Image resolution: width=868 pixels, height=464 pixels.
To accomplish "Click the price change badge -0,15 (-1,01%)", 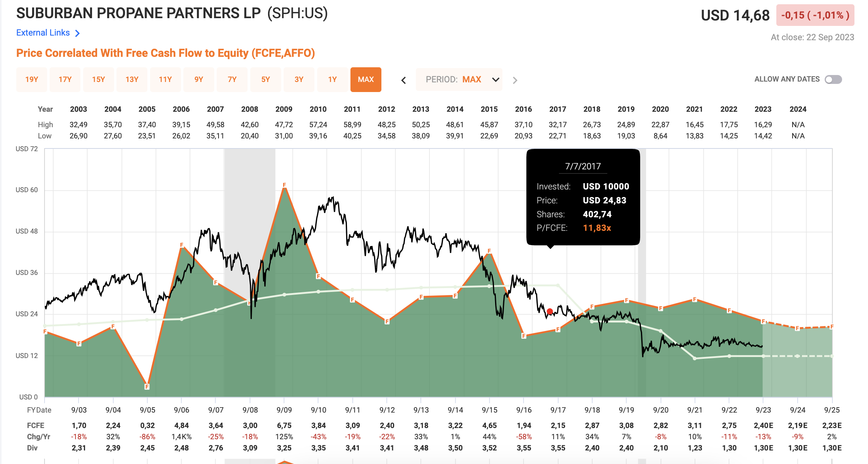I will coord(815,15).
